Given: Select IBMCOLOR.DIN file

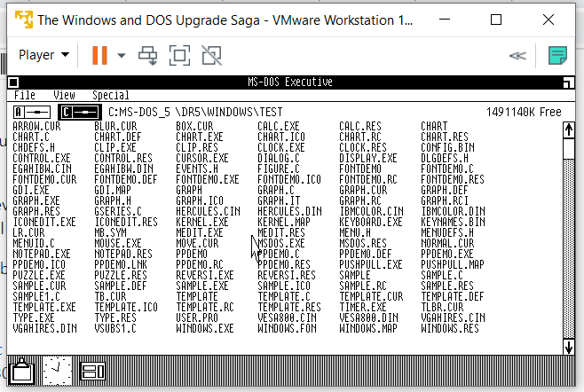Looking at the screenshot, I should coord(453,211).
